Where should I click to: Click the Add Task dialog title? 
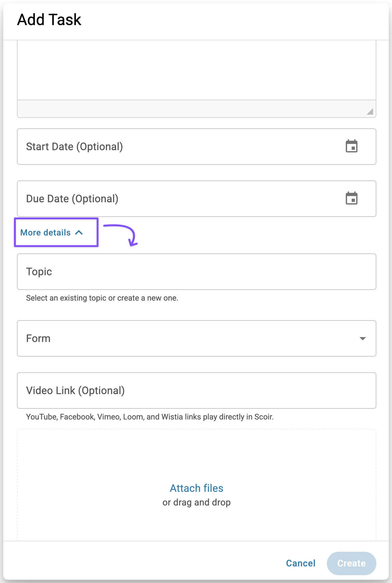click(x=49, y=20)
